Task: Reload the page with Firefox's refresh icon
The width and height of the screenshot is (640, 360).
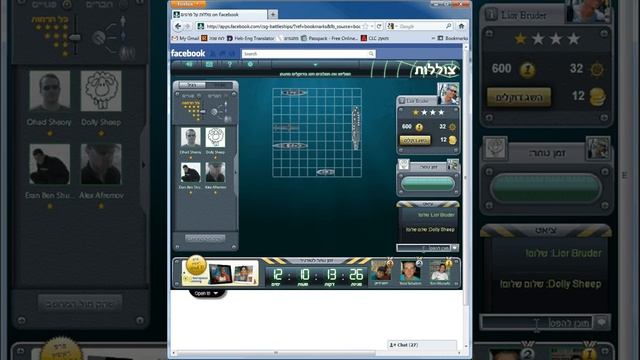Action: click(379, 26)
